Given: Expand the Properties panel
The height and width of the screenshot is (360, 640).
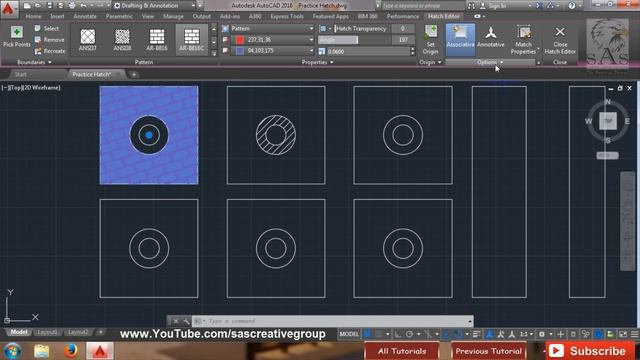Looking at the screenshot, I should pyautogui.click(x=317, y=62).
